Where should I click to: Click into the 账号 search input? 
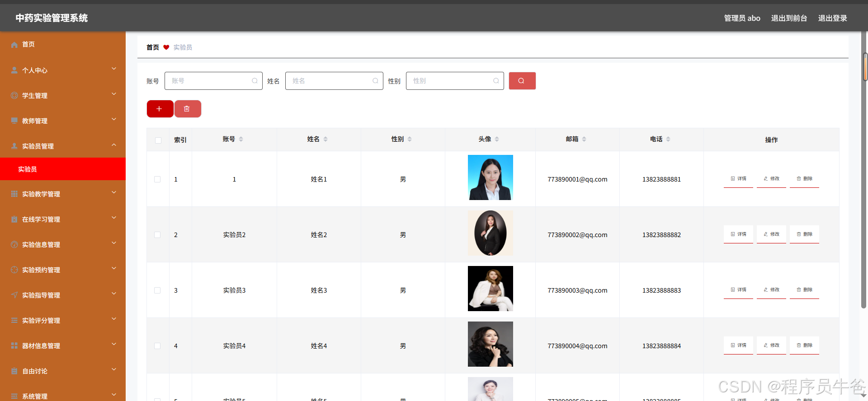tap(213, 81)
